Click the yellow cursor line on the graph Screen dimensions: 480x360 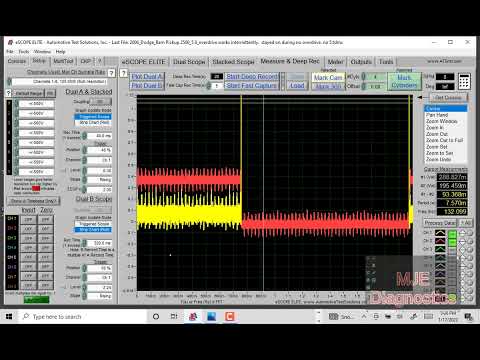click(241, 140)
